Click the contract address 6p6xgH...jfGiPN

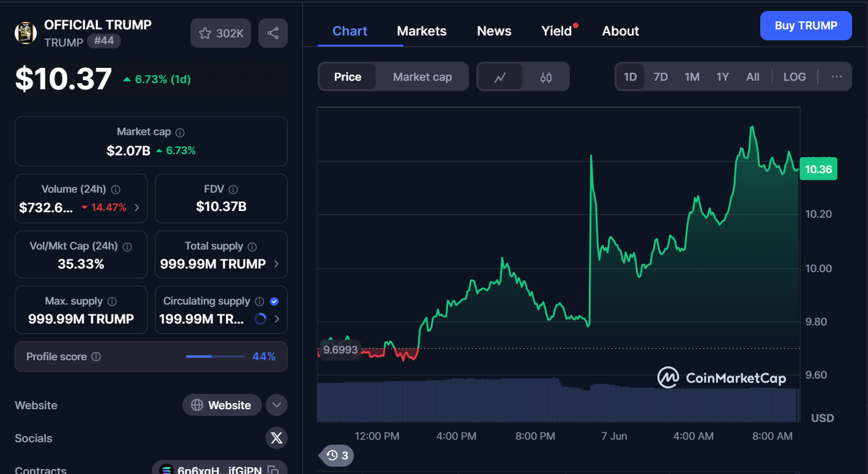(219, 470)
